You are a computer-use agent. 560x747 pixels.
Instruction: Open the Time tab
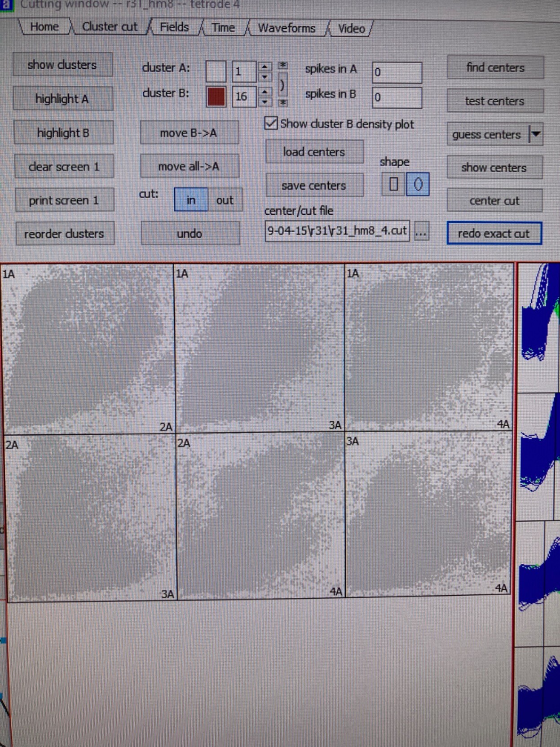pyautogui.click(x=223, y=28)
